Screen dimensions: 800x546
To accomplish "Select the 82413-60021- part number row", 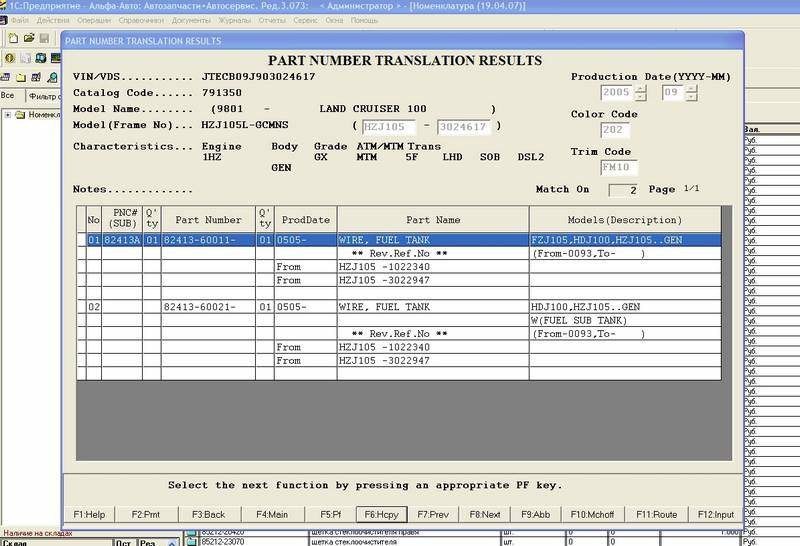I will pos(399,307).
